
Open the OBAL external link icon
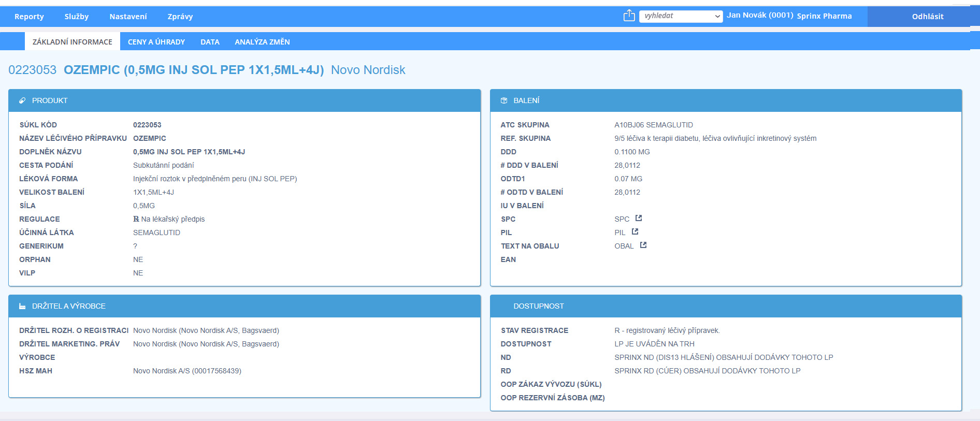point(643,245)
